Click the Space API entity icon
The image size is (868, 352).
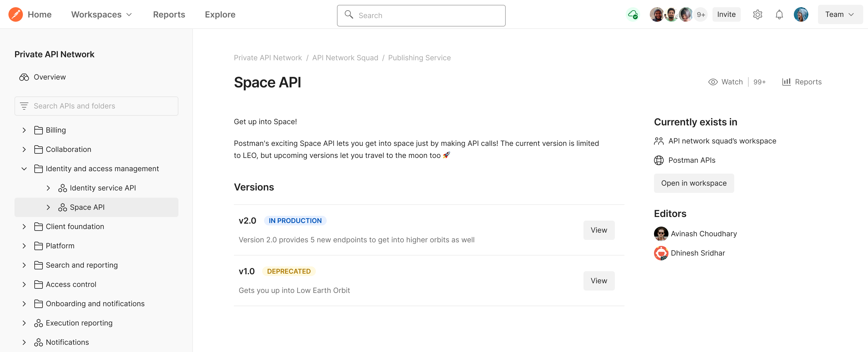pyautogui.click(x=62, y=207)
